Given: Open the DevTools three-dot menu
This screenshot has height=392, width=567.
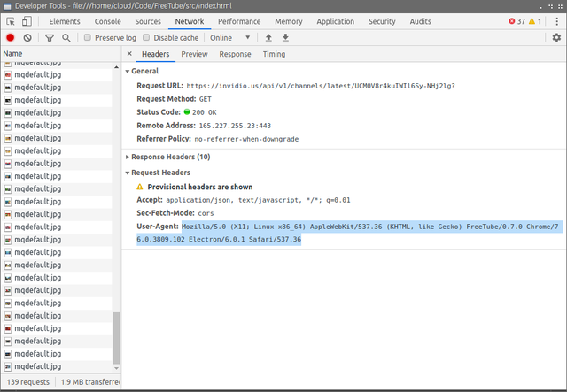Looking at the screenshot, I should point(557,21).
